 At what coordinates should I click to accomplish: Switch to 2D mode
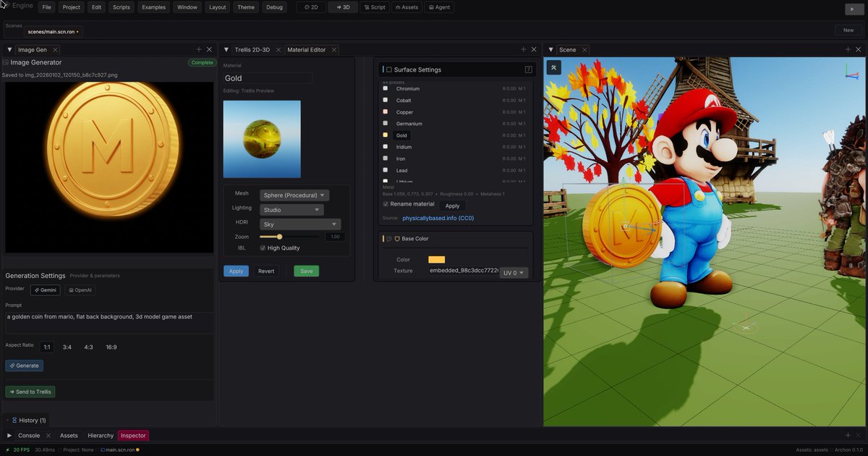[x=311, y=7]
